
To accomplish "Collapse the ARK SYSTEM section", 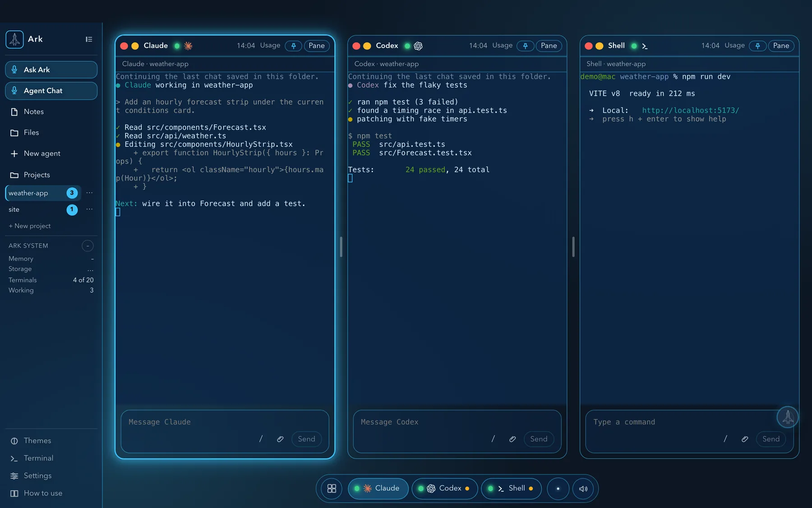I will [x=88, y=246].
